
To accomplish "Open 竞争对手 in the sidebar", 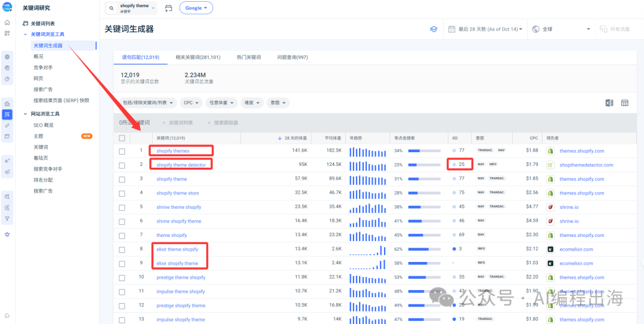I will [x=43, y=67].
